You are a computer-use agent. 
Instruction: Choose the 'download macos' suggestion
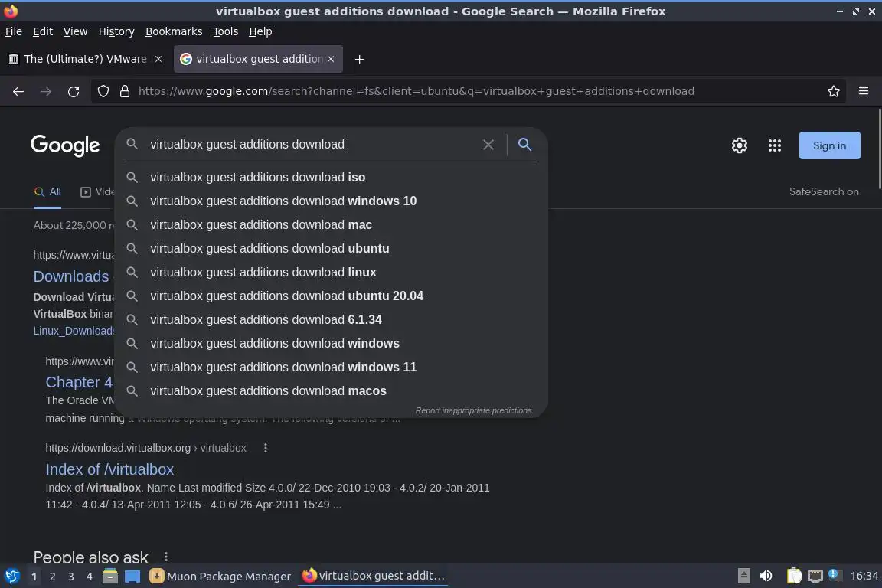pos(331,390)
